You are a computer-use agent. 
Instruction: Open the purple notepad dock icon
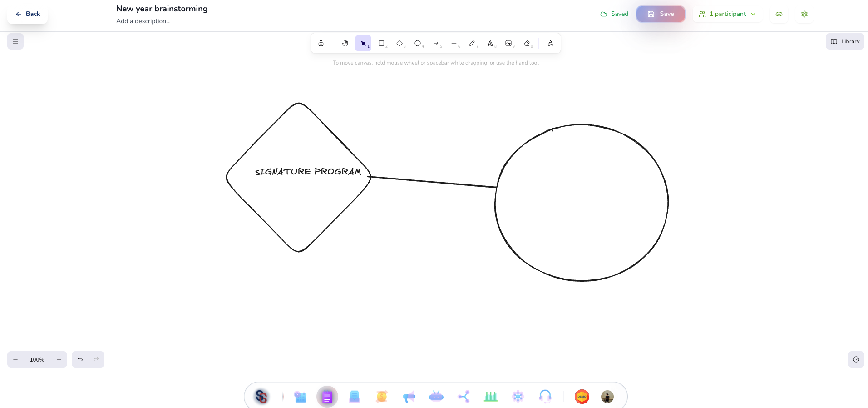[x=327, y=397]
